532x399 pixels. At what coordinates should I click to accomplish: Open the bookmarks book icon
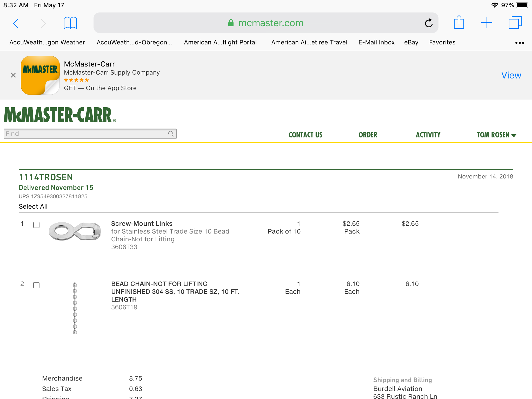click(70, 23)
